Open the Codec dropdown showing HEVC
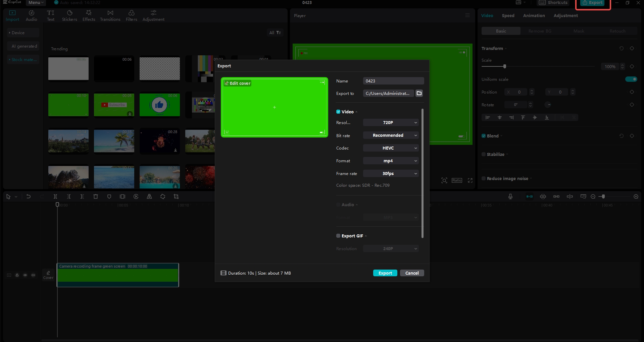The image size is (644, 342). tap(390, 148)
